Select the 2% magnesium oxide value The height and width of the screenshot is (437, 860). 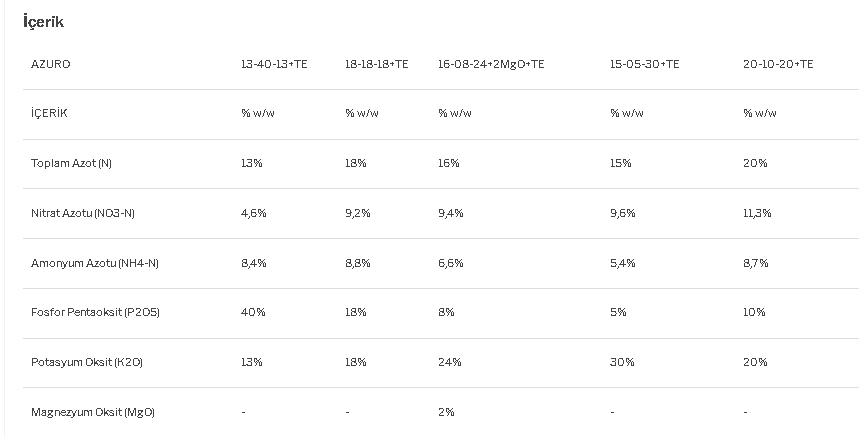[x=446, y=412]
